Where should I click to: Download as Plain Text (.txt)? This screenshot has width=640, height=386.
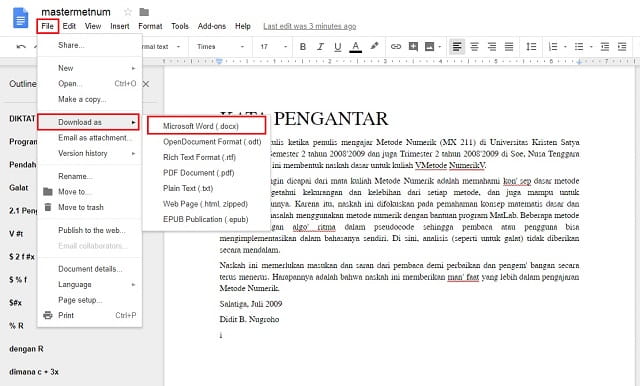point(207,188)
